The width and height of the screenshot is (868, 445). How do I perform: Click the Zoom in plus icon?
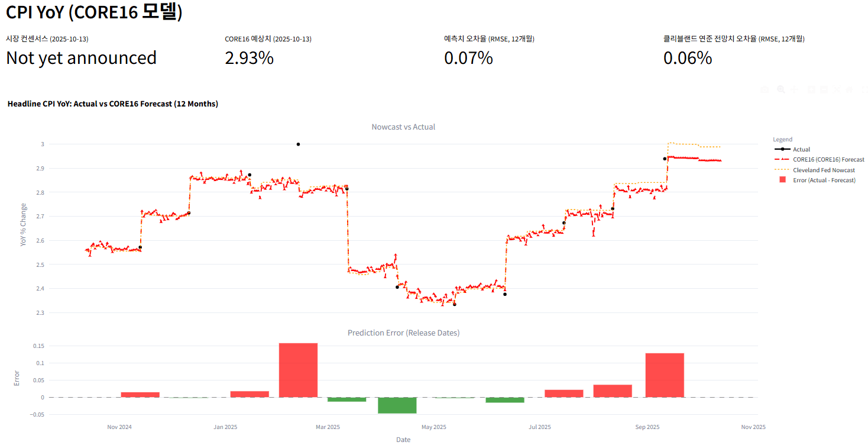click(x=811, y=89)
